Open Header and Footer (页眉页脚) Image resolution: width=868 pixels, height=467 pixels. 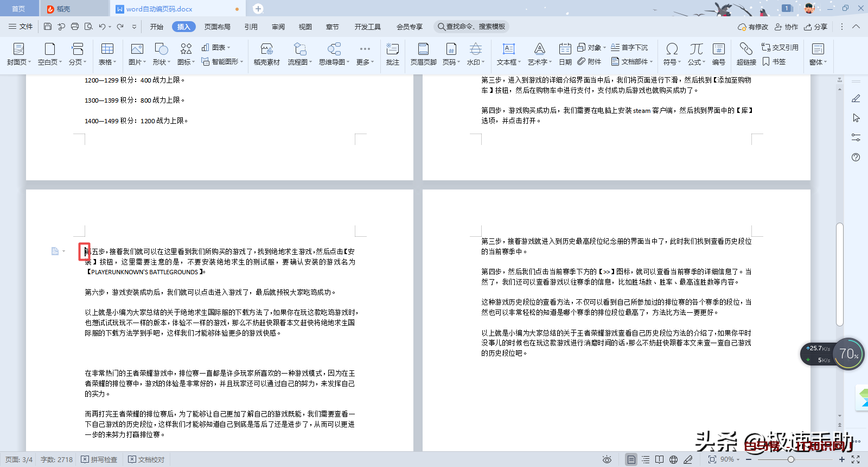click(423, 54)
